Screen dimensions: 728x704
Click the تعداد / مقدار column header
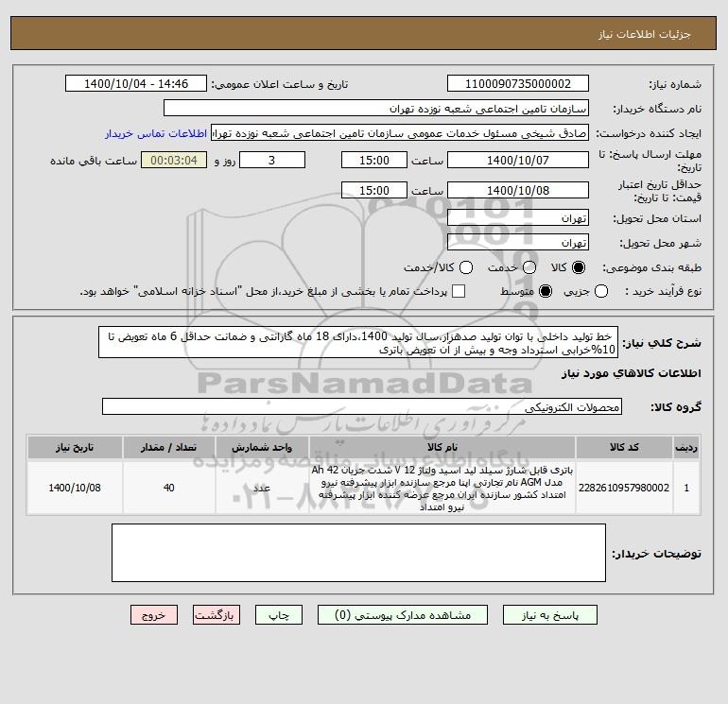[168, 447]
